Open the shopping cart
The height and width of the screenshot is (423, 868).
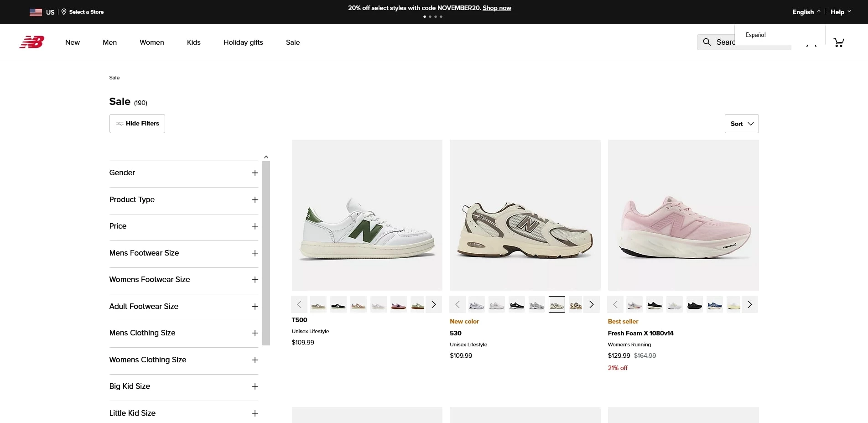click(x=838, y=42)
